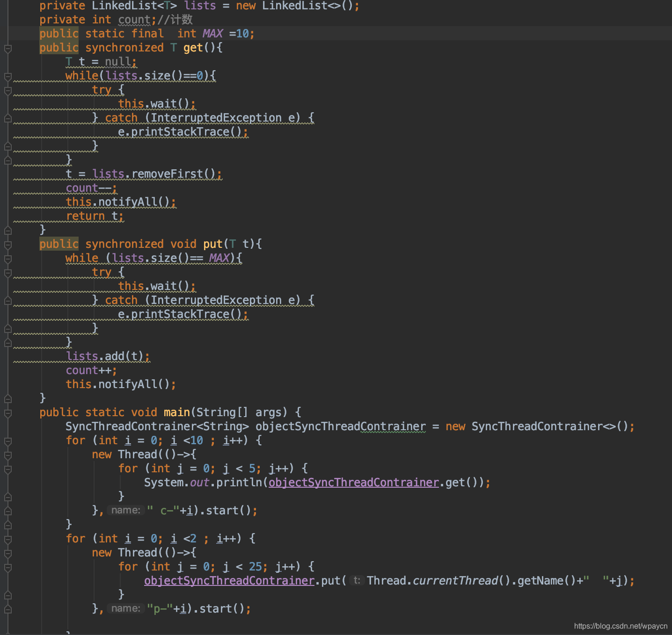Click '.start()' on the "p-" thread line

(219, 609)
